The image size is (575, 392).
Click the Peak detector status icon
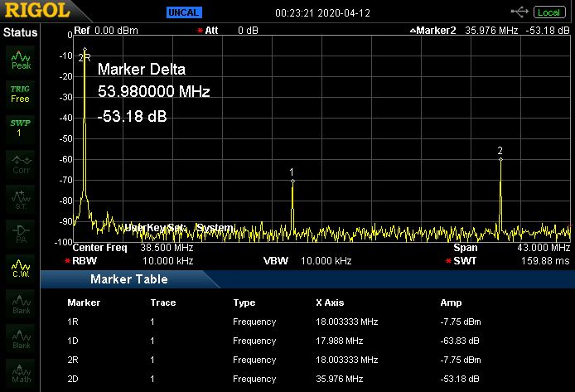(21, 60)
